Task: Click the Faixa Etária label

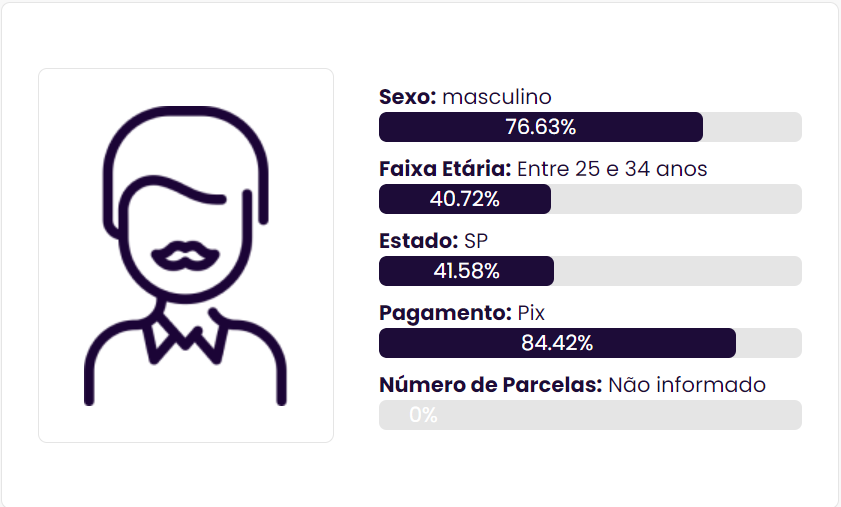Action: coord(445,169)
